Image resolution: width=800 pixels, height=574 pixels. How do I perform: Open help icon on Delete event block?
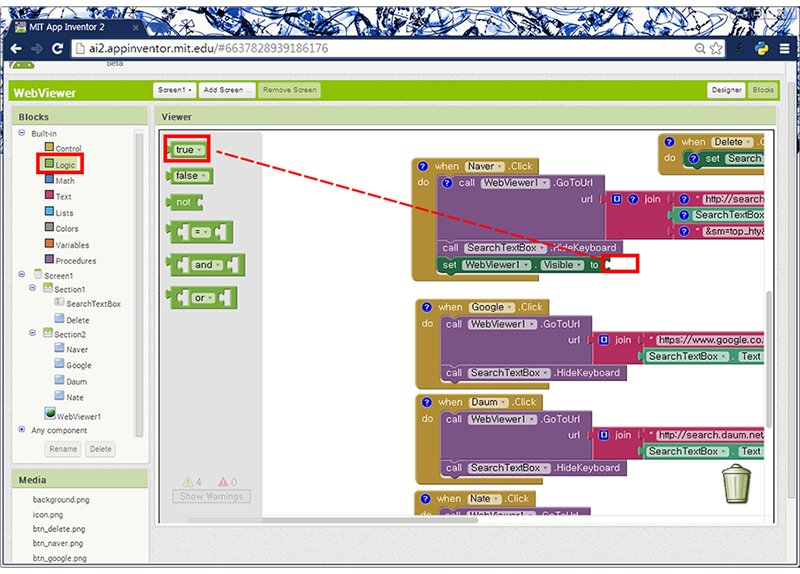point(669,142)
